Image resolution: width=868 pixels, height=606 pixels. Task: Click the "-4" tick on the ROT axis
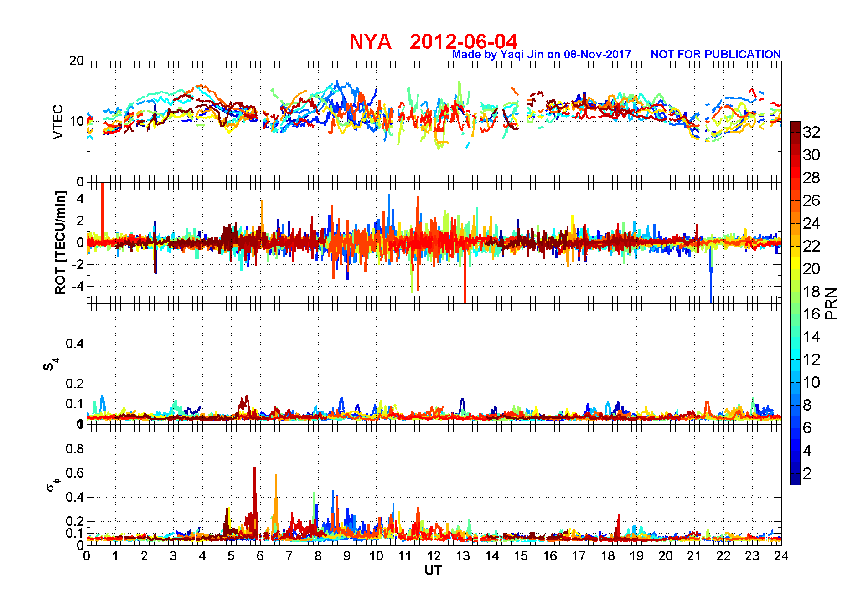pyautogui.click(x=77, y=286)
